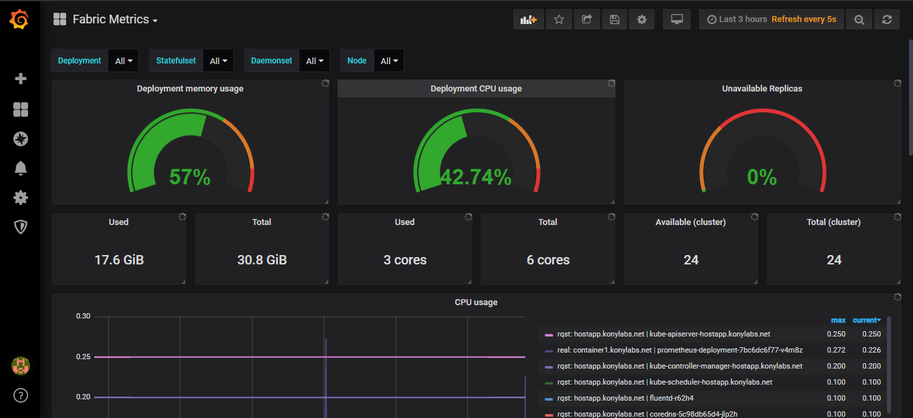This screenshot has height=418, width=913.
Task: Open the Configuration gear in sidebar
Action: [x=20, y=198]
